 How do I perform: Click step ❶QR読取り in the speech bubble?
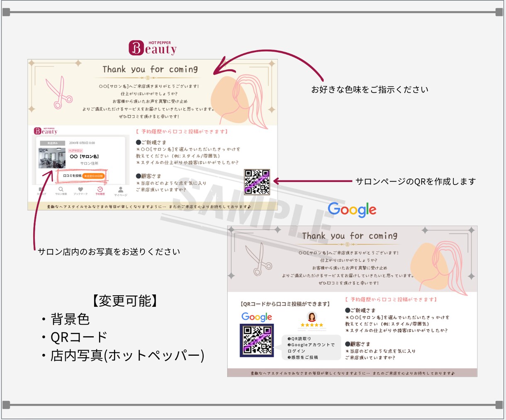[x=299, y=339]
